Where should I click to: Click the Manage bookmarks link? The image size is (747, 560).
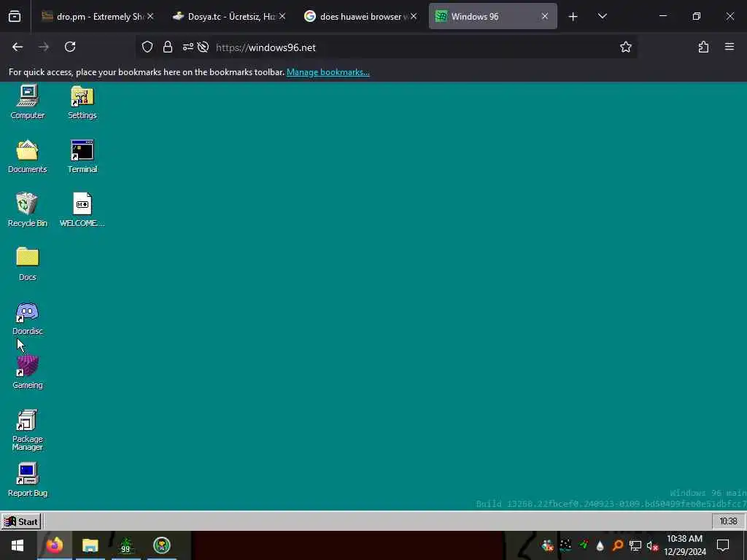(328, 72)
